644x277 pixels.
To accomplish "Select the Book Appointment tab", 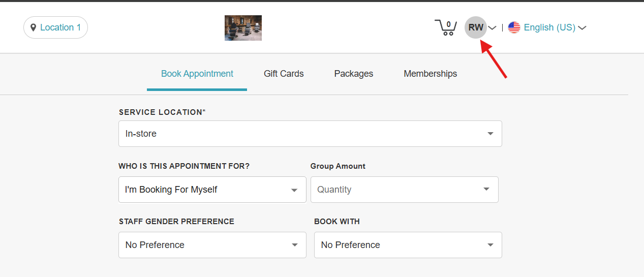I will click(x=197, y=74).
